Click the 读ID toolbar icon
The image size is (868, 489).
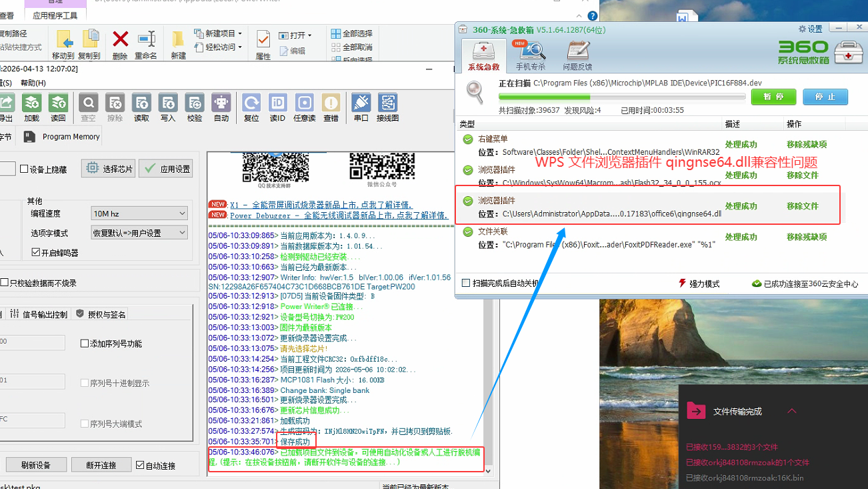pos(277,103)
